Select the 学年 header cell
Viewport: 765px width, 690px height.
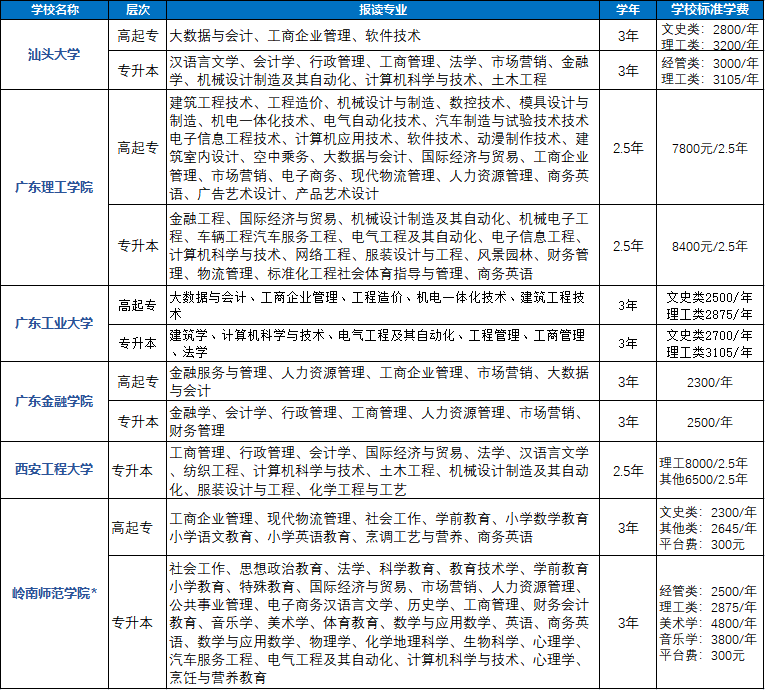(628, 9)
